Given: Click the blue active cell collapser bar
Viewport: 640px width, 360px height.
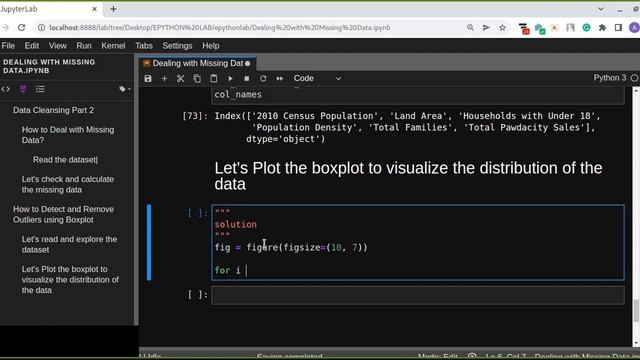Looking at the screenshot, I should tap(149, 242).
